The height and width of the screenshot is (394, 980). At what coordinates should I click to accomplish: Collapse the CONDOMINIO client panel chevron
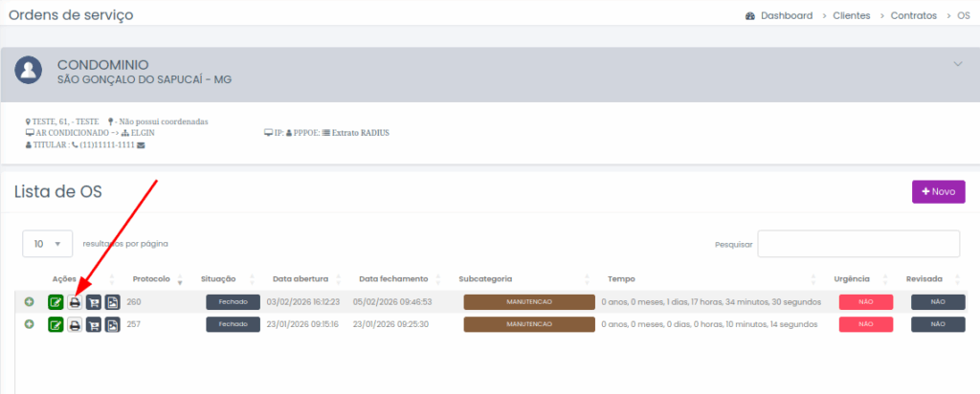tap(957, 64)
